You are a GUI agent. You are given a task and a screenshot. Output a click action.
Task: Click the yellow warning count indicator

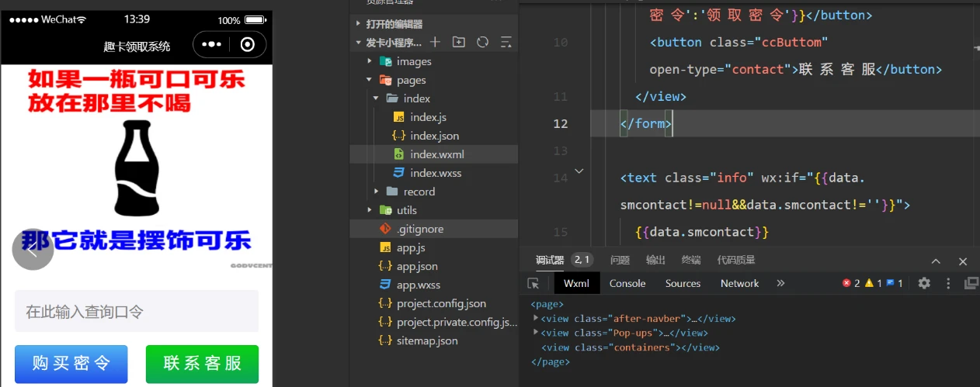coord(873,283)
